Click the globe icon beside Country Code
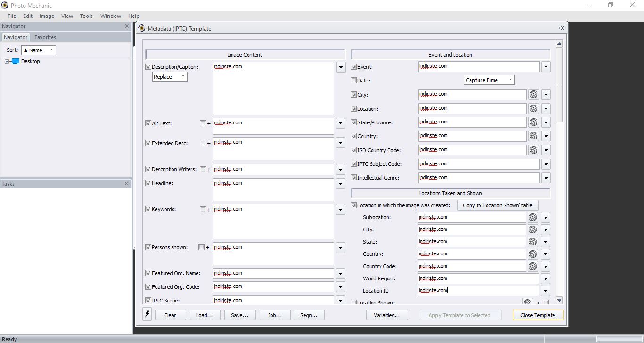Screen dimensions: 644x343 coord(532,266)
